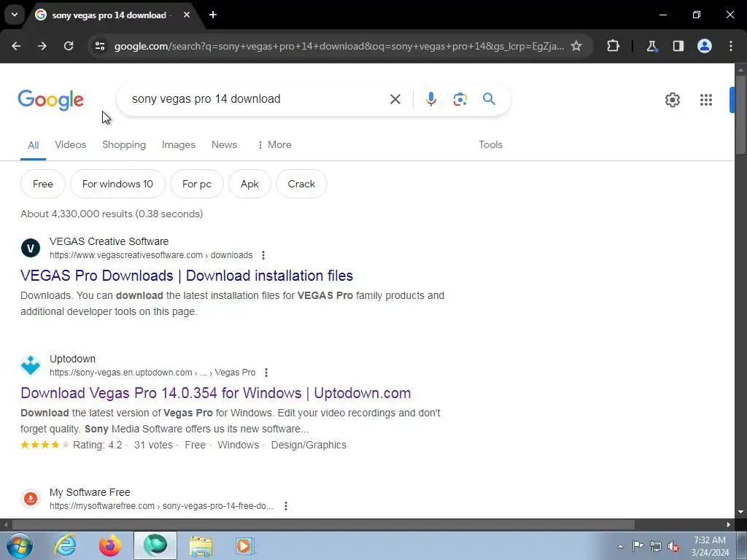The width and height of the screenshot is (747, 560).
Task: Go forward to next page
Action: (42, 46)
